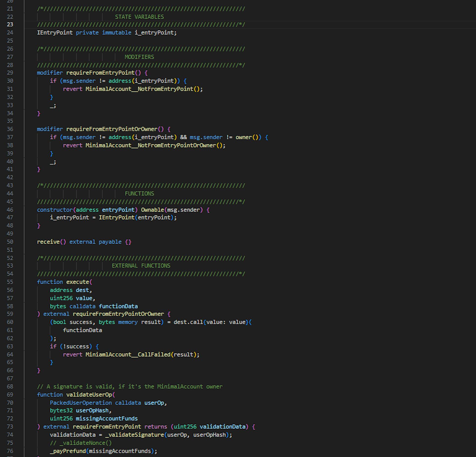Image resolution: width=476 pixels, height=457 pixels.
Task: Select line number 55 in the gutter
Action: pos(10,282)
